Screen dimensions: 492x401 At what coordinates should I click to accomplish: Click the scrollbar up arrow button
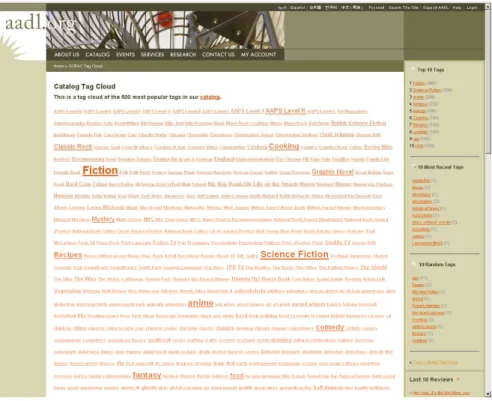coord(488,6)
